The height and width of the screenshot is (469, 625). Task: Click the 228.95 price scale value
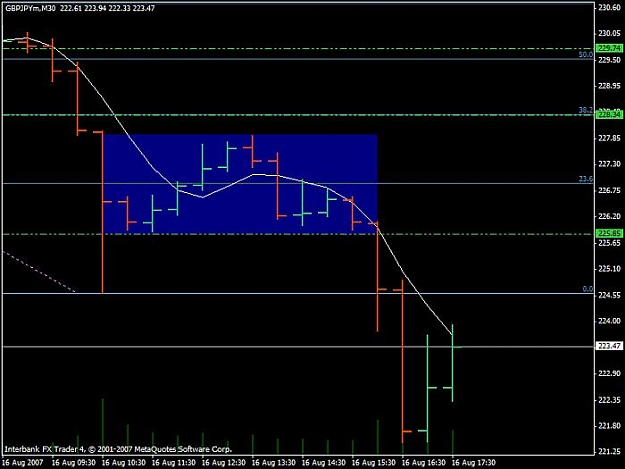[609, 86]
